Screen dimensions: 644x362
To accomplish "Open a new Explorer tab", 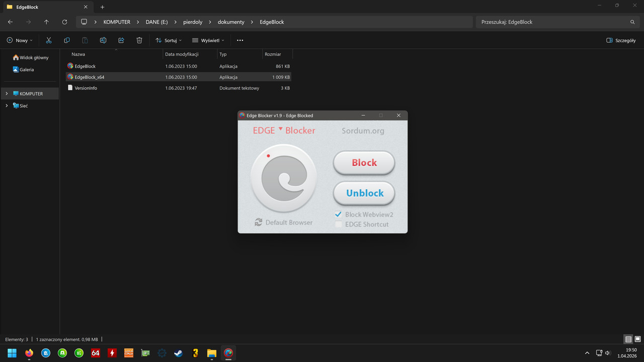I will pos(102,7).
